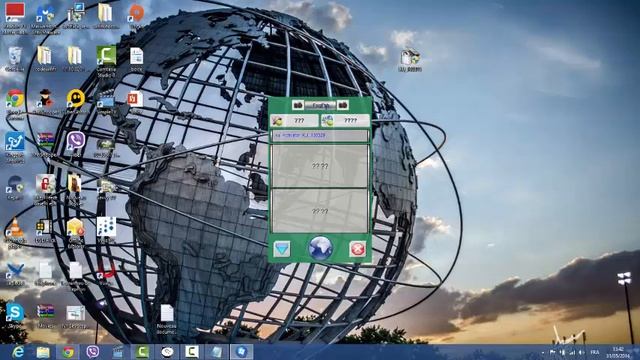Viewport: 640px width, 360px height.
Task: Click the left camera icon beside the widget title
Action: coord(298,105)
